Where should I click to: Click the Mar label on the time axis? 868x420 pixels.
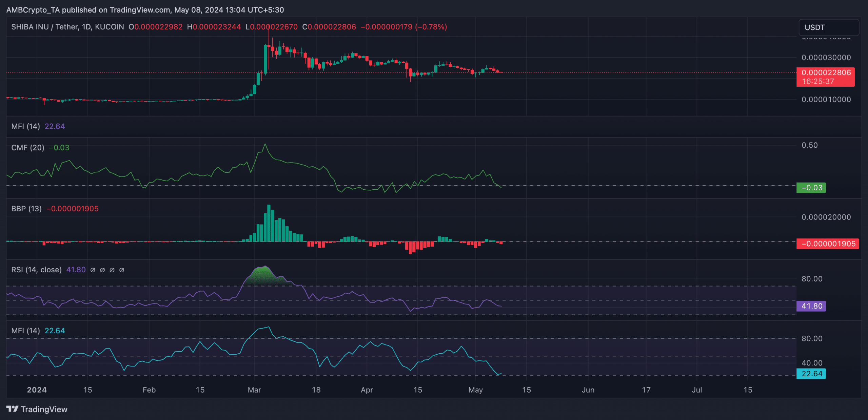(254, 390)
